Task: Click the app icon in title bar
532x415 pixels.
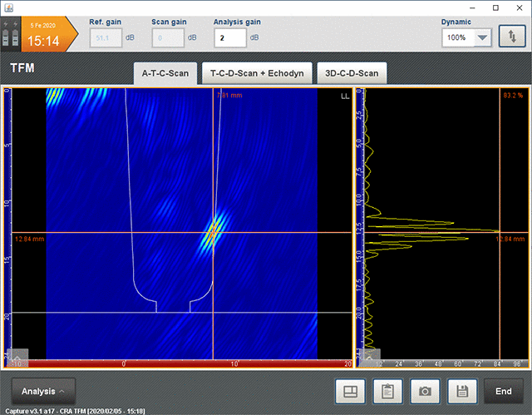Action: (x=8, y=7)
